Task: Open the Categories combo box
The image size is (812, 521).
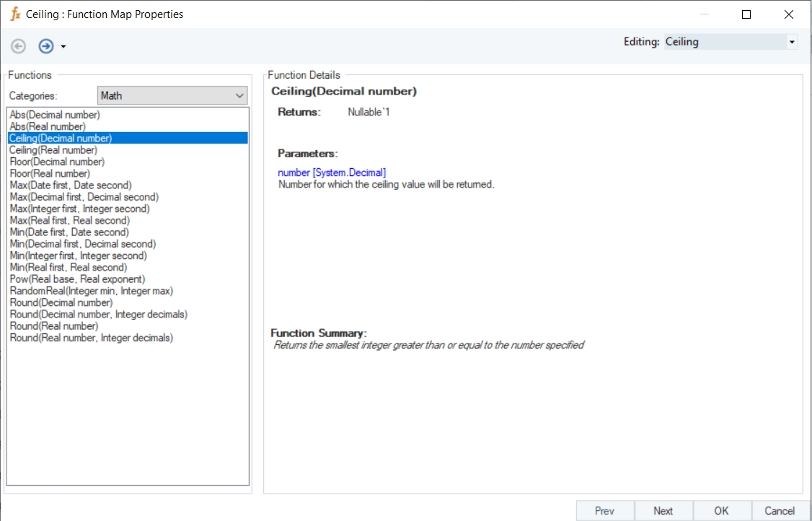Action: click(x=172, y=95)
